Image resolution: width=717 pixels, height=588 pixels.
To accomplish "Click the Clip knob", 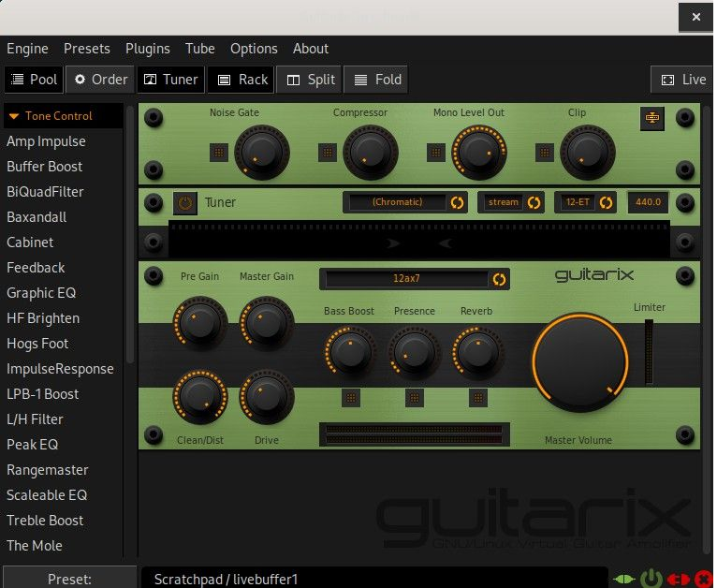I will pyautogui.click(x=588, y=153).
